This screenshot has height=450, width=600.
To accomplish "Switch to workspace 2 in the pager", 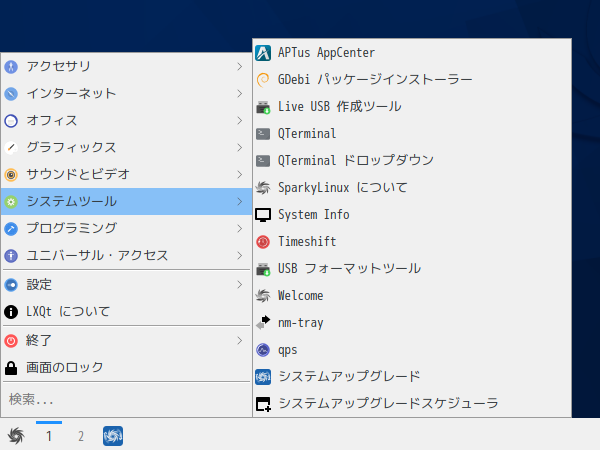I will tap(81, 436).
